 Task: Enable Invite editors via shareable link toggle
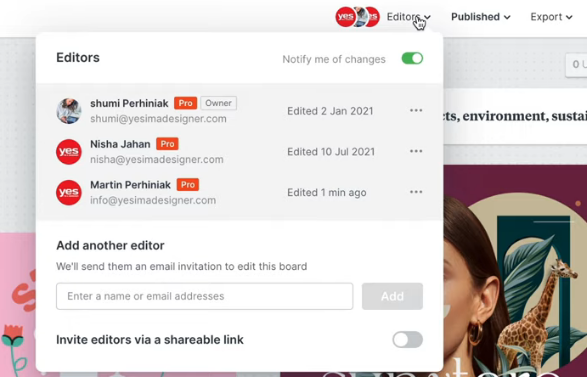pos(408,340)
